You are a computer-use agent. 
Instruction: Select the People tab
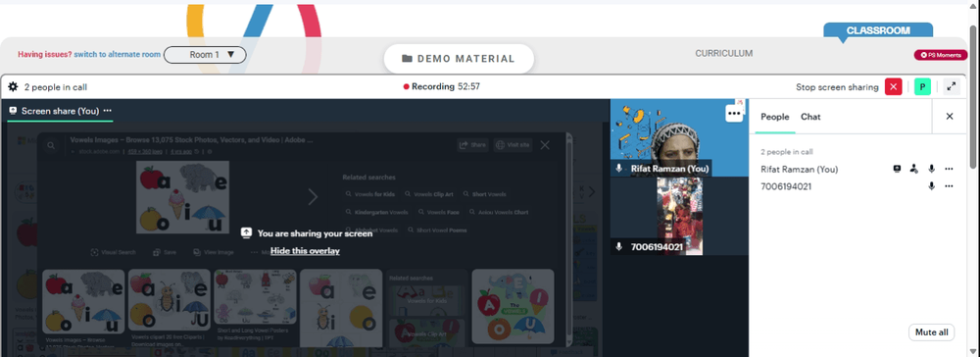click(775, 117)
